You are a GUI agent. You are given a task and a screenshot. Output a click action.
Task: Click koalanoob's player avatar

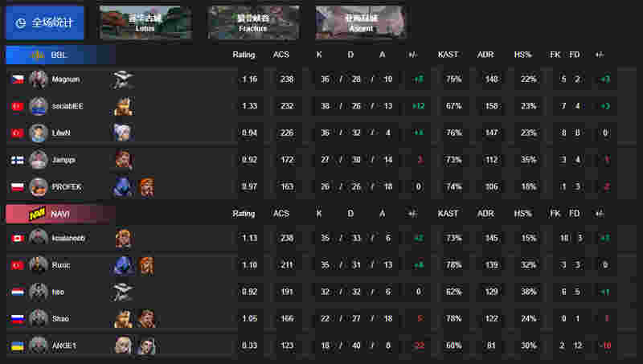pos(38,238)
